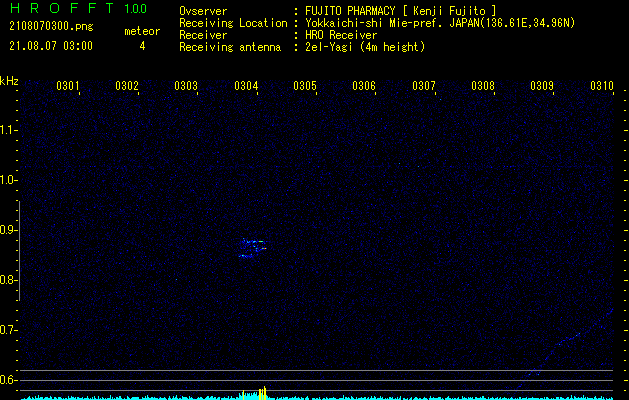Image resolution: width=629 pixels, height=400 pixels.
Task: Click the 0305 time marker
Action: pos(305,86)
